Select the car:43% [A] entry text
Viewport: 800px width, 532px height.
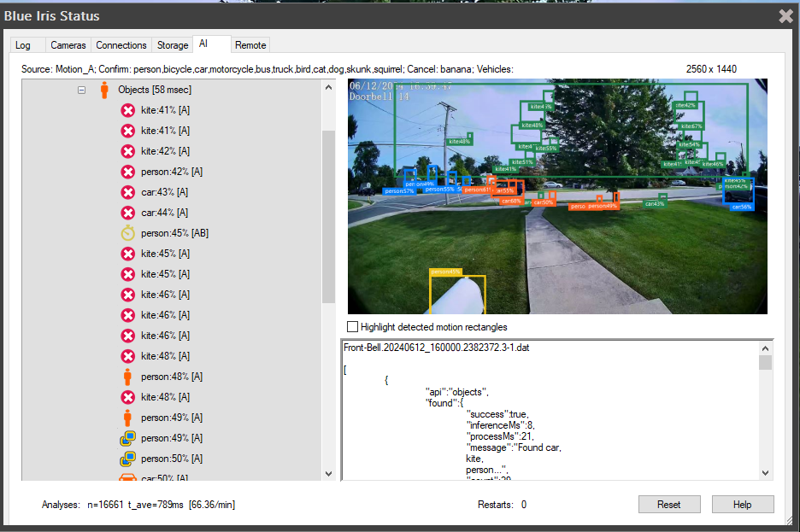(165, 192)
